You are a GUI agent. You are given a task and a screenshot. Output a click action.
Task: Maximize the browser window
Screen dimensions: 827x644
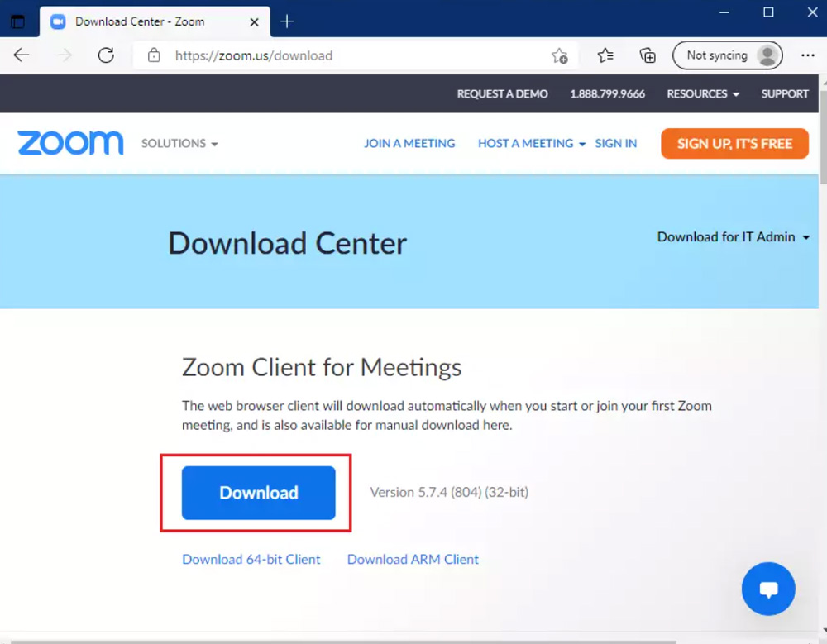[x=768, y=12]
